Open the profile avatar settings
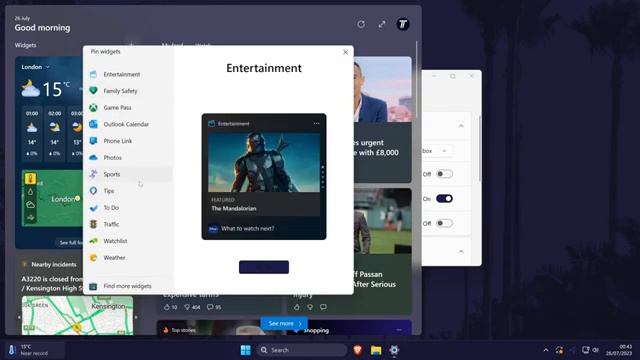The image size is (640, 360). click(x=403, y=24)
